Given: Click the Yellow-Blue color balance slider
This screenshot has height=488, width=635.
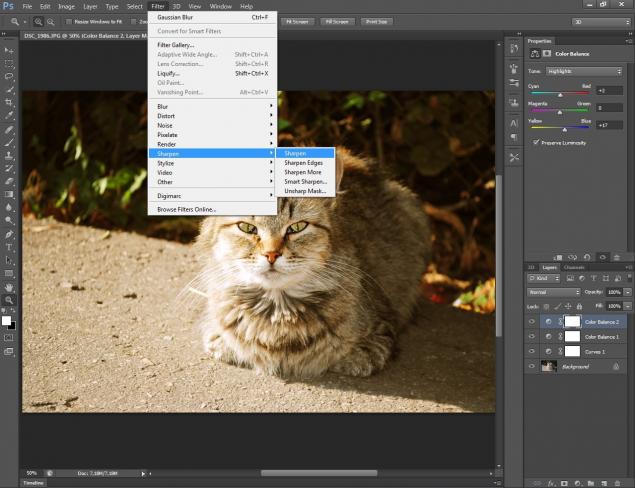Looking at the screenshot, I should [x=564, y=129].
